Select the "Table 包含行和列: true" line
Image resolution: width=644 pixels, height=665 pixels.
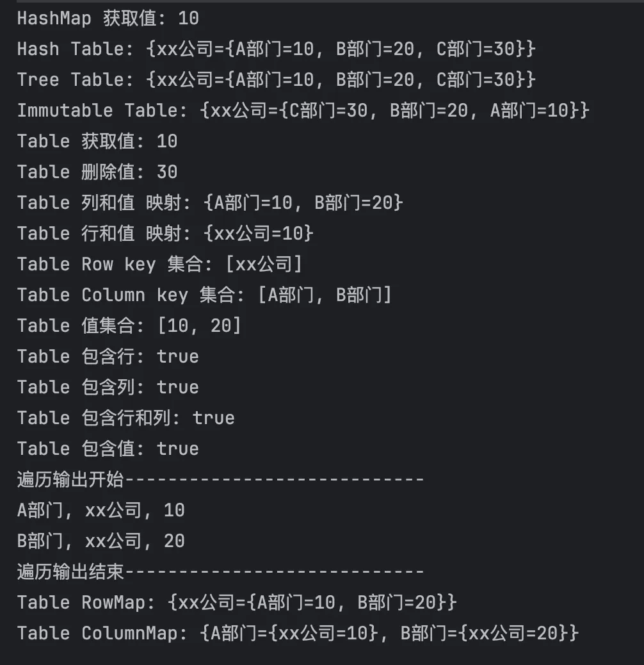[x=125, y=418]
